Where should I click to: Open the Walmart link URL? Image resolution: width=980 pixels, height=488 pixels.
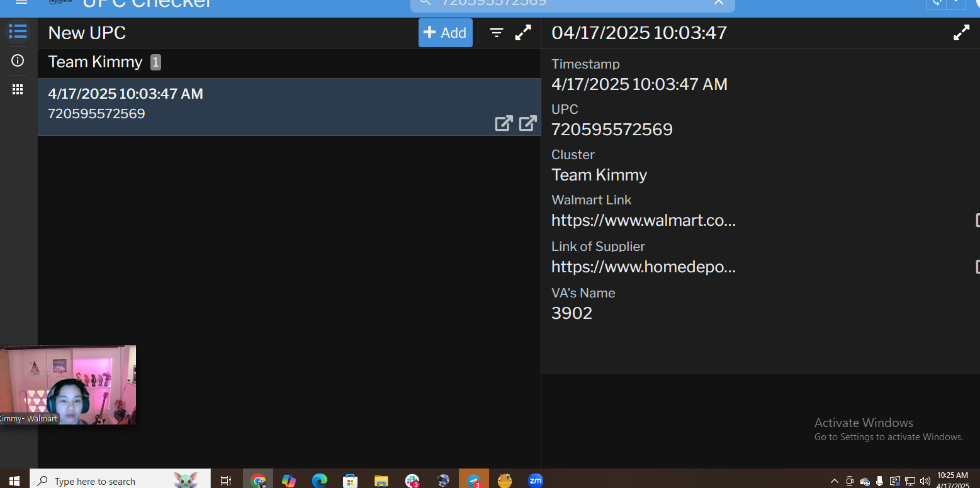pos(643,221)
